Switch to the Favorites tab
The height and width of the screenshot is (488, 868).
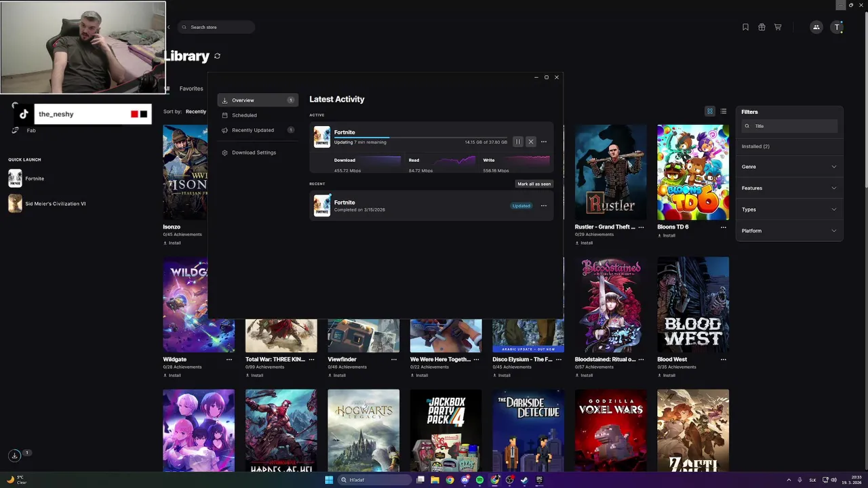pos(191,89)
